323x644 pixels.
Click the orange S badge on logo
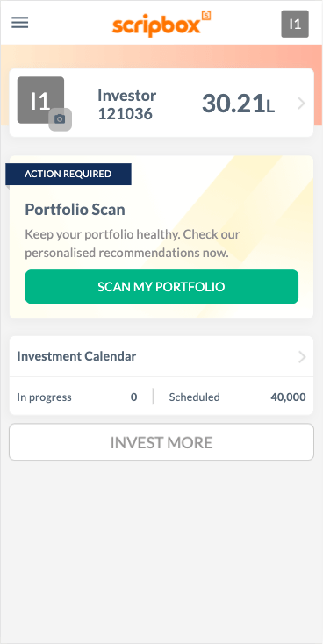pyautogui.click(x=206, y=15)
